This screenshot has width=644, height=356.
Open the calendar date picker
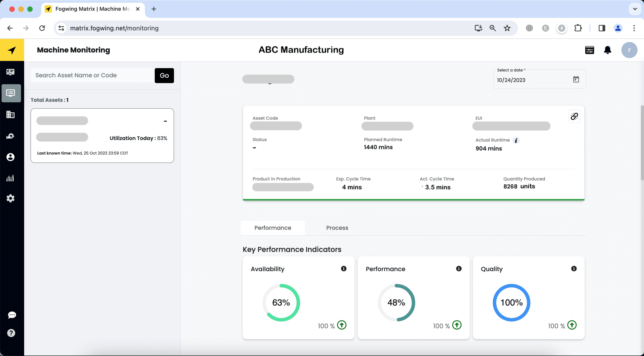[x=576, y=80]
